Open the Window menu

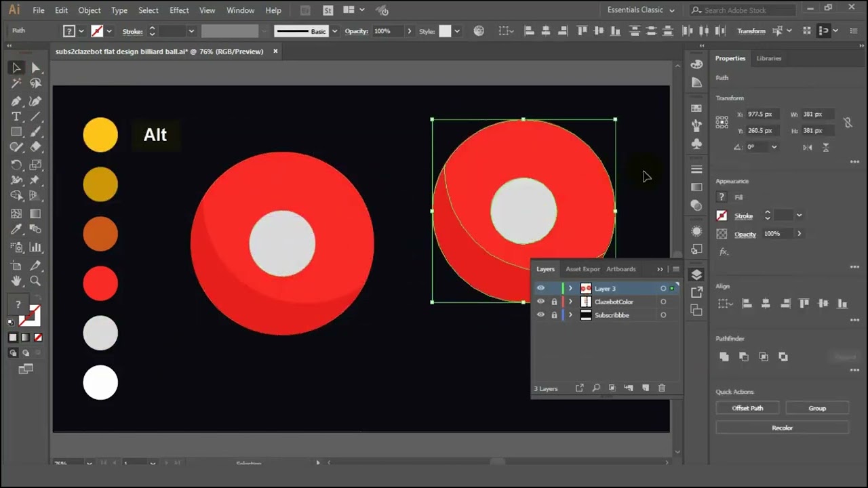point(240,10)
